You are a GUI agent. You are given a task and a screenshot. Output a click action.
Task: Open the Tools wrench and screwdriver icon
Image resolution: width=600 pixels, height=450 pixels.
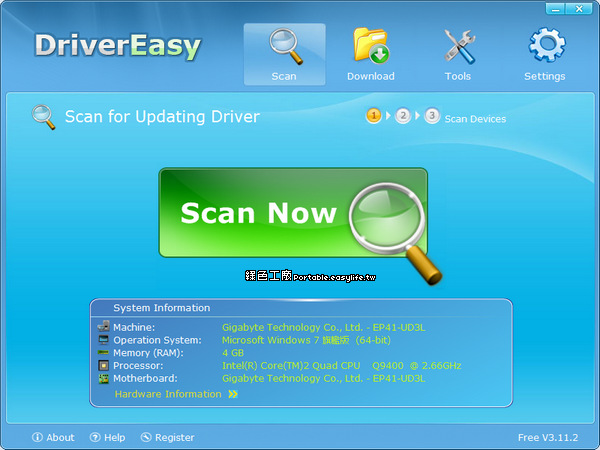click(x=459, y=47)
